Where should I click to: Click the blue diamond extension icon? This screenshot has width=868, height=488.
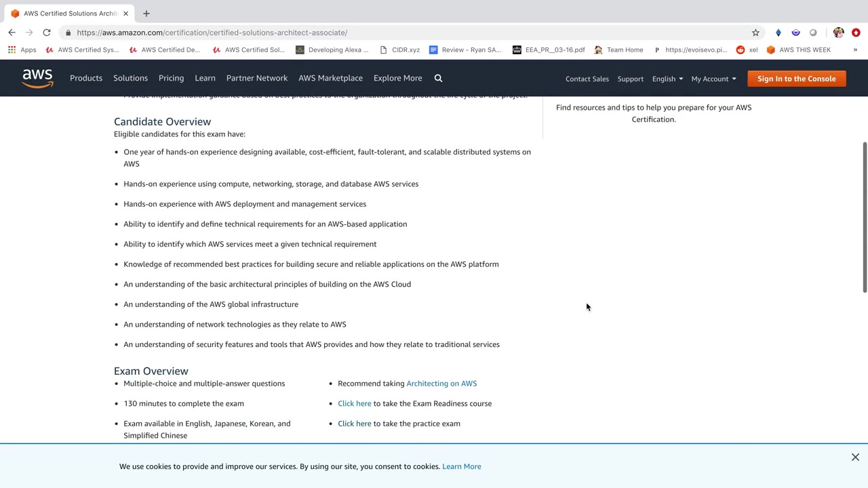778,33
